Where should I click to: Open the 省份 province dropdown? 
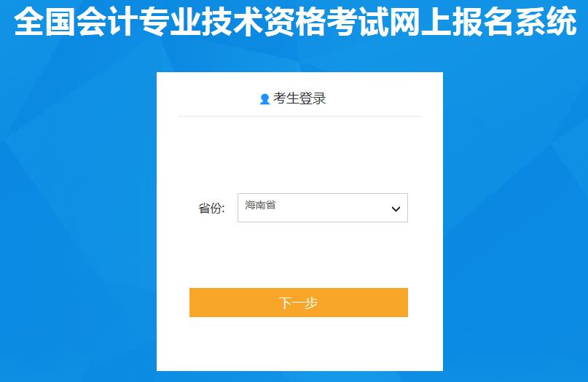coord(323,208)
